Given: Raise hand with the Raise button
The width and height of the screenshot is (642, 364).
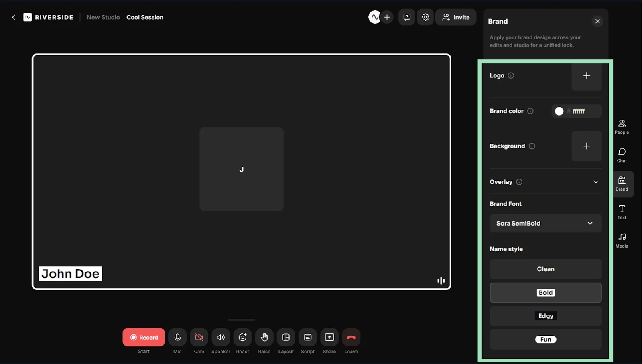Looking at the screenshot, I should (x=264, y=337).
